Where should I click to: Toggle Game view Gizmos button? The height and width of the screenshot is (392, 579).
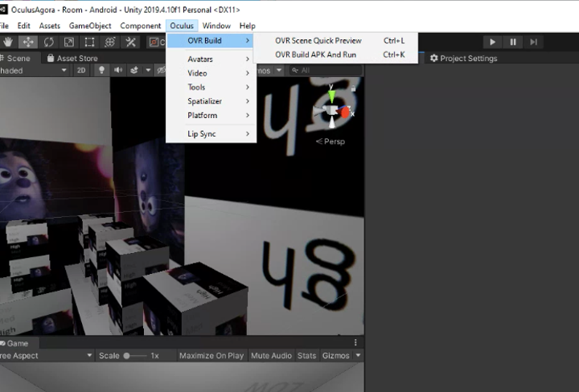point(336,356)
